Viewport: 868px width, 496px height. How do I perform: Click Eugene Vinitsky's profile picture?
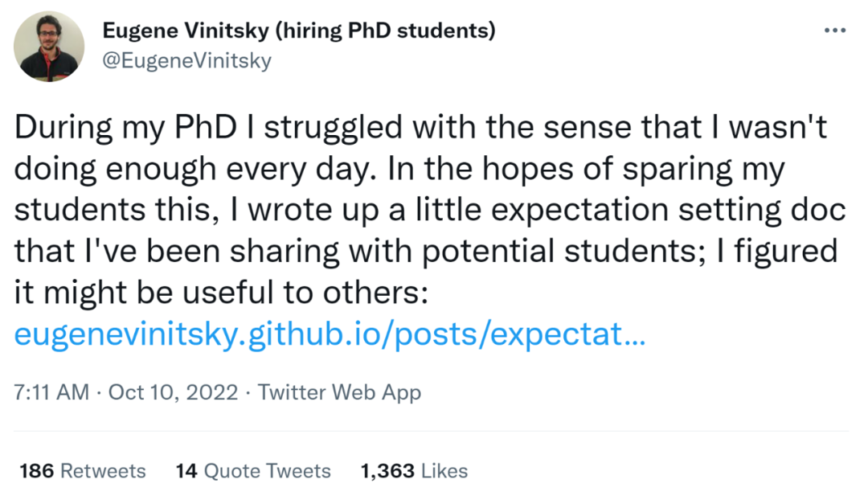tap(51, 47)
